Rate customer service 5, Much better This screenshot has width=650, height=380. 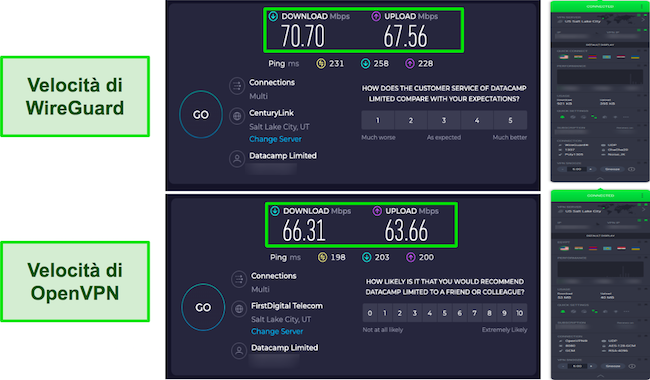coord(510,120)
